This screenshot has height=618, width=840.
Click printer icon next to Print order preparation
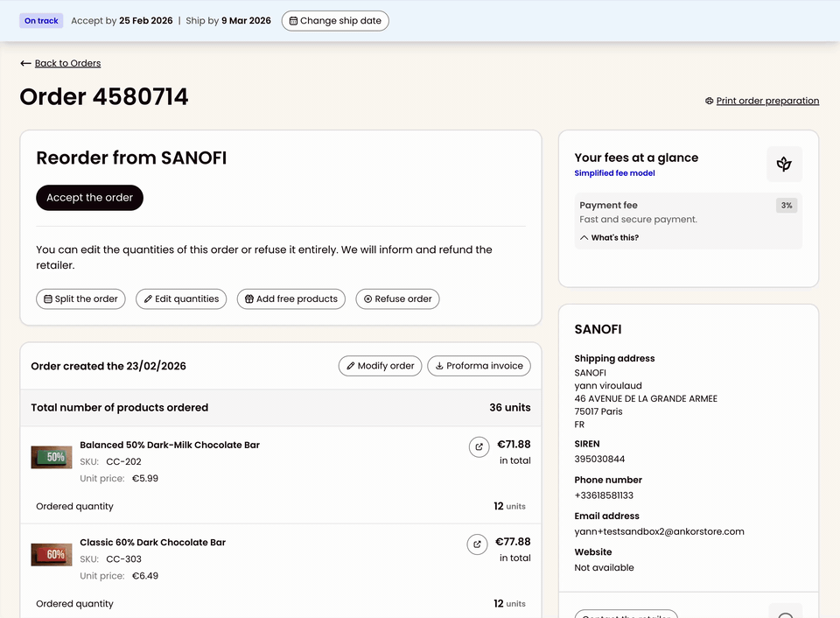click(x=710, y=101)
